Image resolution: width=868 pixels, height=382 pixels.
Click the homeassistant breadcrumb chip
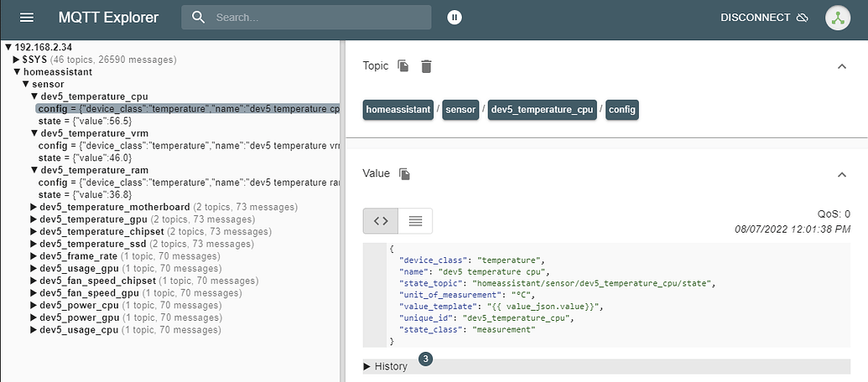click(398, 110)
